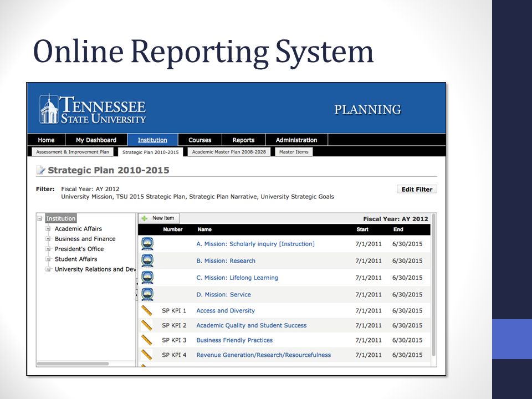The width and height of the screenshot is (532, 399).
Task: Click the PLANNING banner title
Action: click(x=368, y=110)
